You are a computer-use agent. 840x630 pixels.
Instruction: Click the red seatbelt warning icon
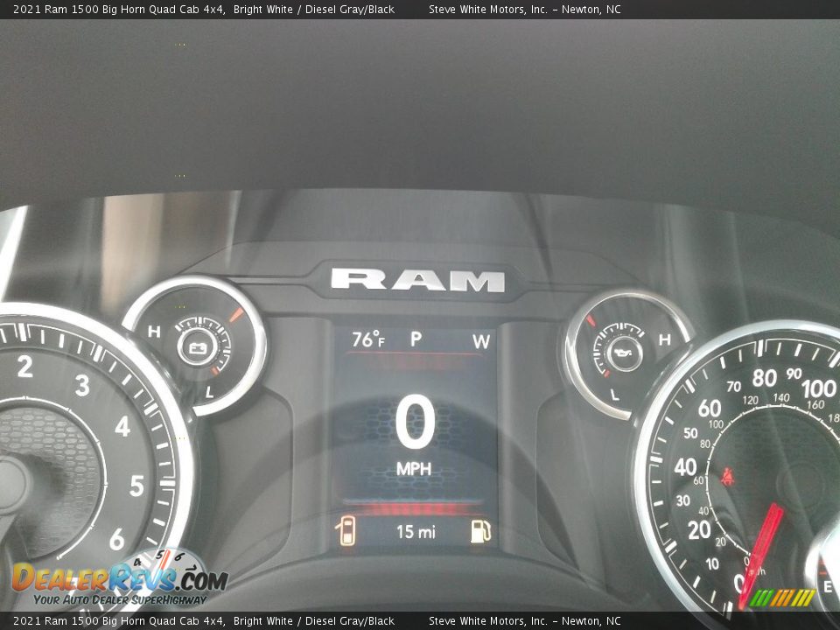coord(726,478)
